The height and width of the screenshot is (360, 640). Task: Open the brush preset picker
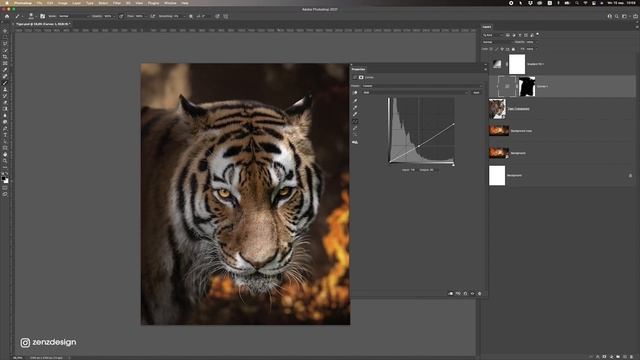32,16
